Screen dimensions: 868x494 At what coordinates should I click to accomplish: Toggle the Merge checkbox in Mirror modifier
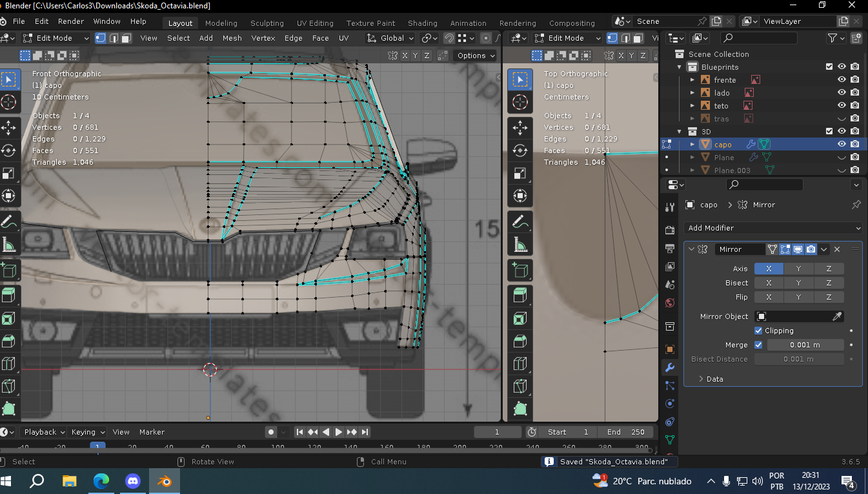[758, 345]
